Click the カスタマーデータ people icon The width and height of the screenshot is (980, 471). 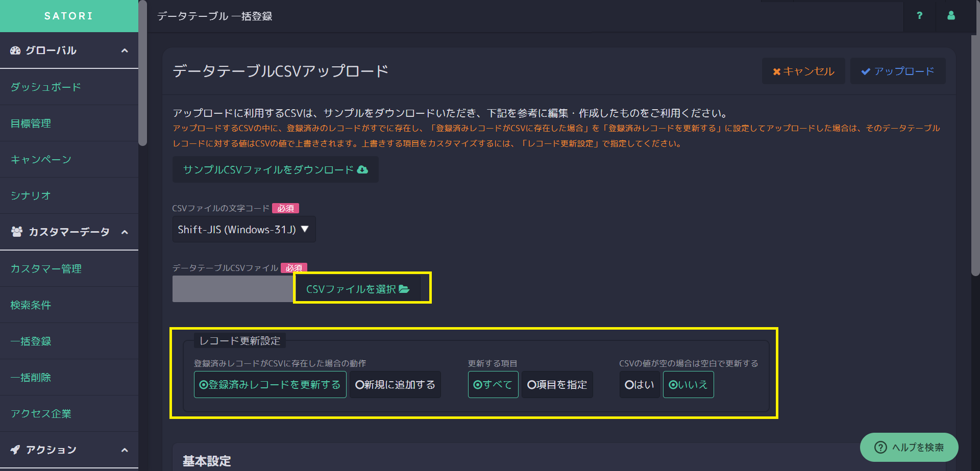coord(17,232)
